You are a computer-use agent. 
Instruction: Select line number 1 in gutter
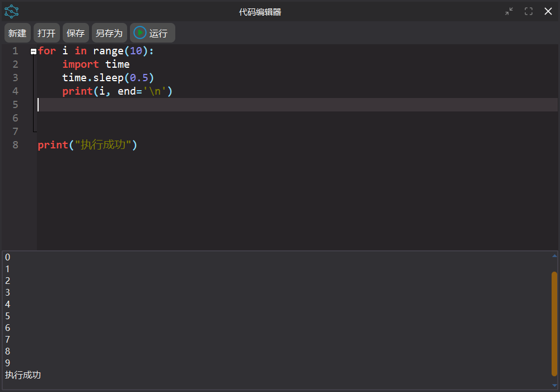(x=15, y=51)
